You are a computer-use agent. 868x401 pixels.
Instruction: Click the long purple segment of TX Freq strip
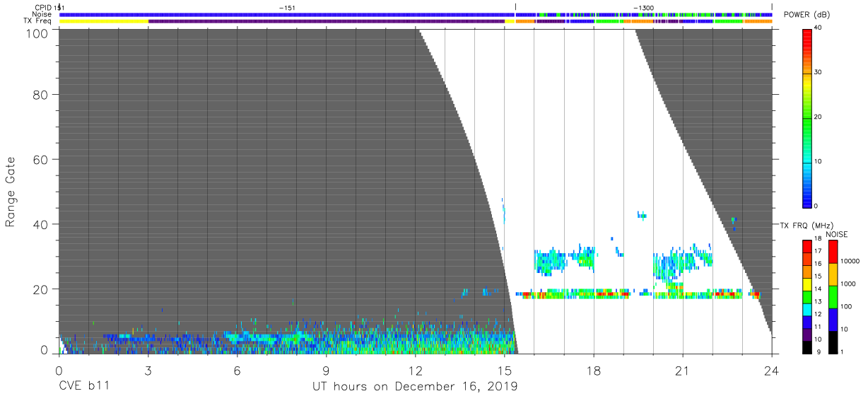point(327,21)
